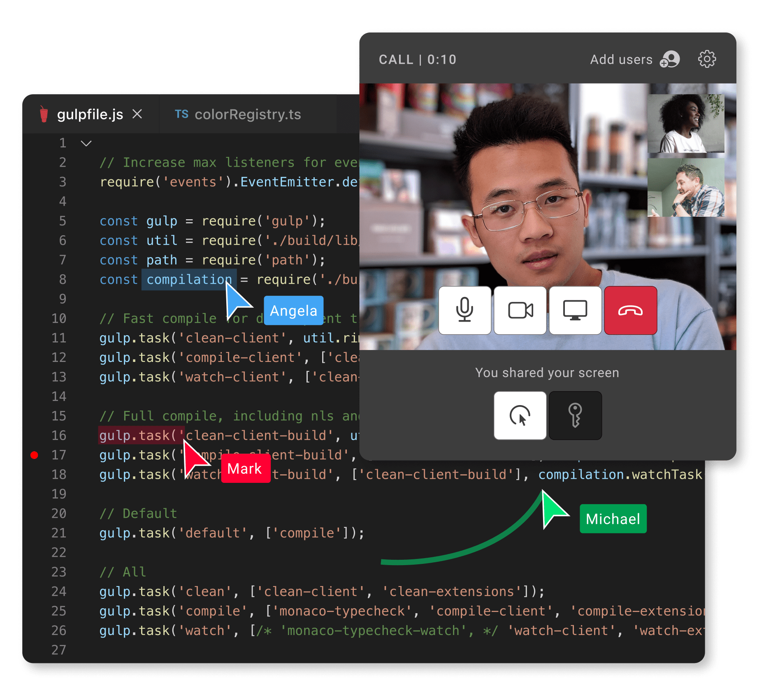Select the gulpfile.js tab

click(90, 114)
